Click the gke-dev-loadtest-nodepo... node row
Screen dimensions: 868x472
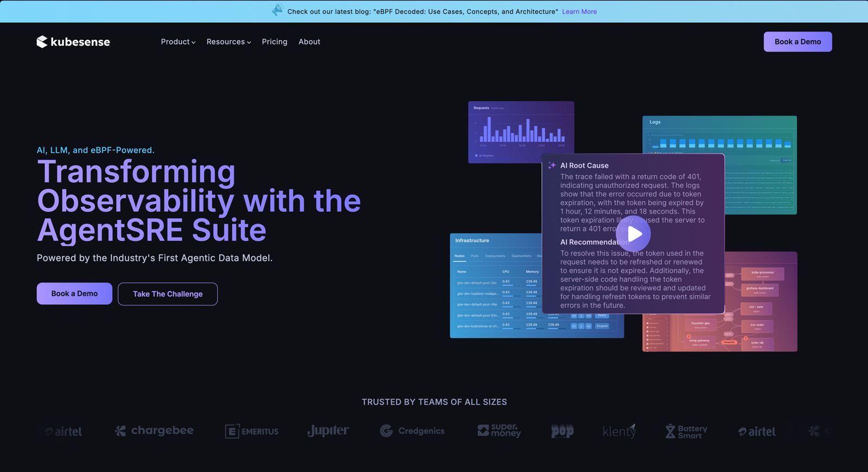click(x=498, y=294)
